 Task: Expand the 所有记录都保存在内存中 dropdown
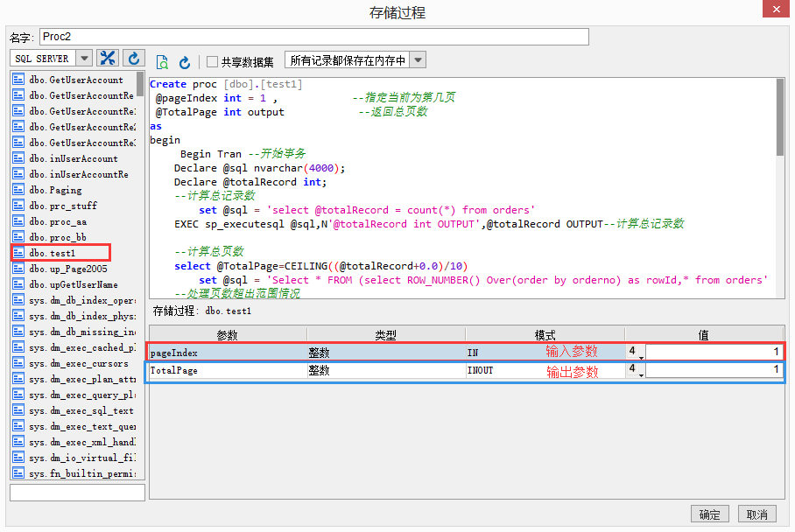[x=418, y=59]
